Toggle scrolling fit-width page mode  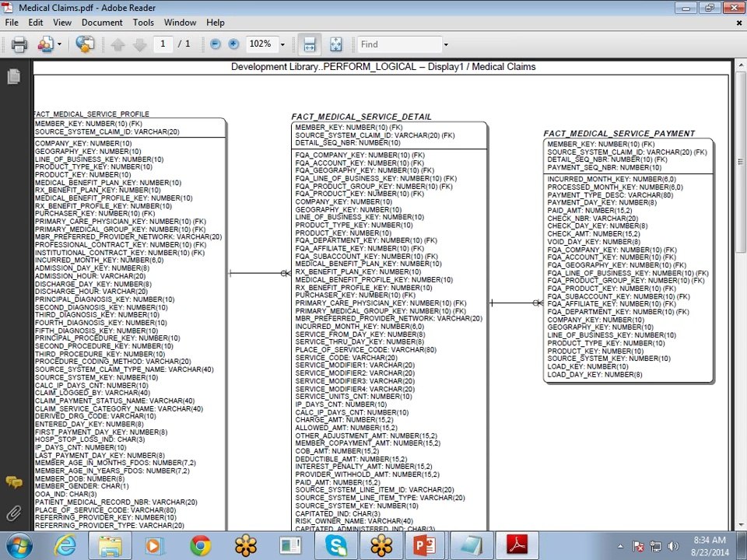[309, 44]
